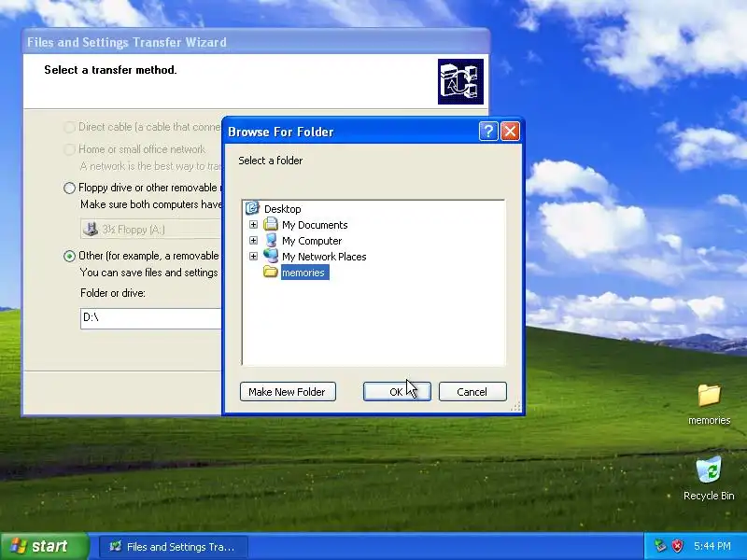The height and width of the screenshot is (560, 747).
Task: Expand the My Documents tree node
Action: coord(253,224)
